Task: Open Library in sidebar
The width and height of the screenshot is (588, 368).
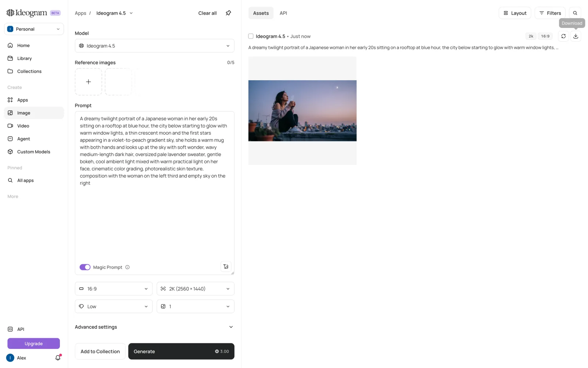Action: (x=34, y=58)
